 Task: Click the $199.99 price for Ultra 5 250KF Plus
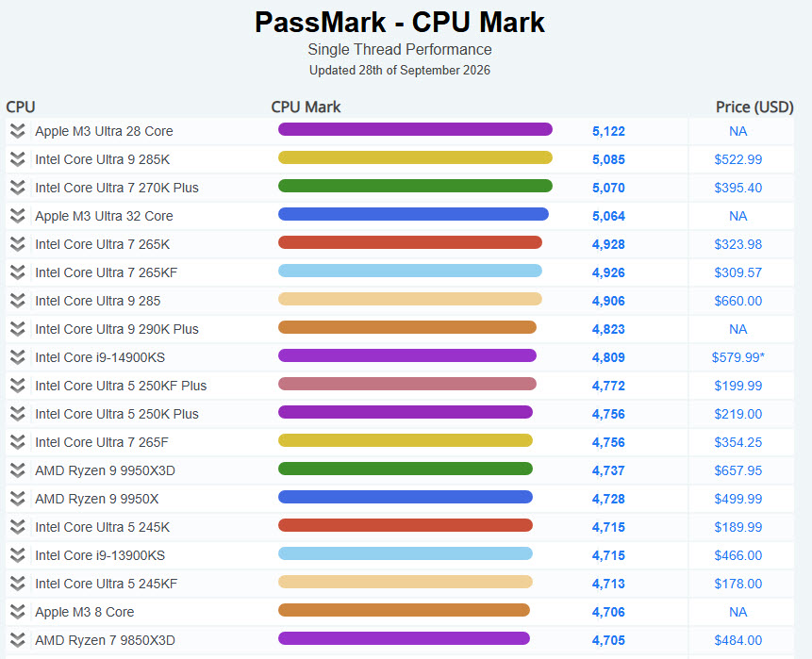point(737,386)
